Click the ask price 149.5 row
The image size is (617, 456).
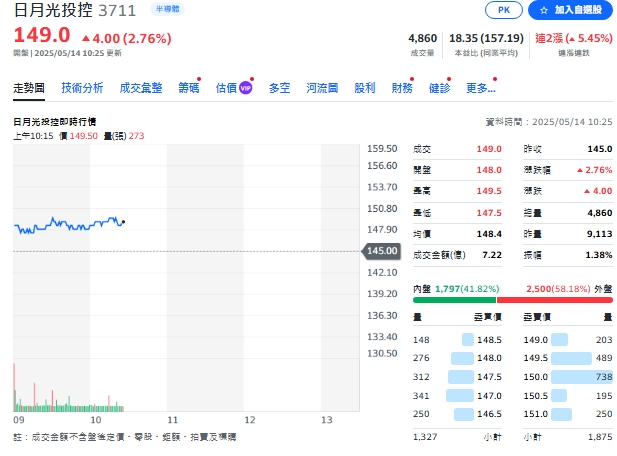coord(568,358)
